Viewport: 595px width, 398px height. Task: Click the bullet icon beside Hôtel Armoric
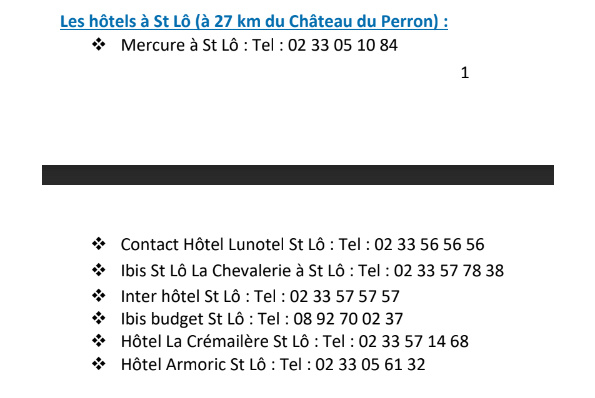pyautogui.click(x=99, y=363)
